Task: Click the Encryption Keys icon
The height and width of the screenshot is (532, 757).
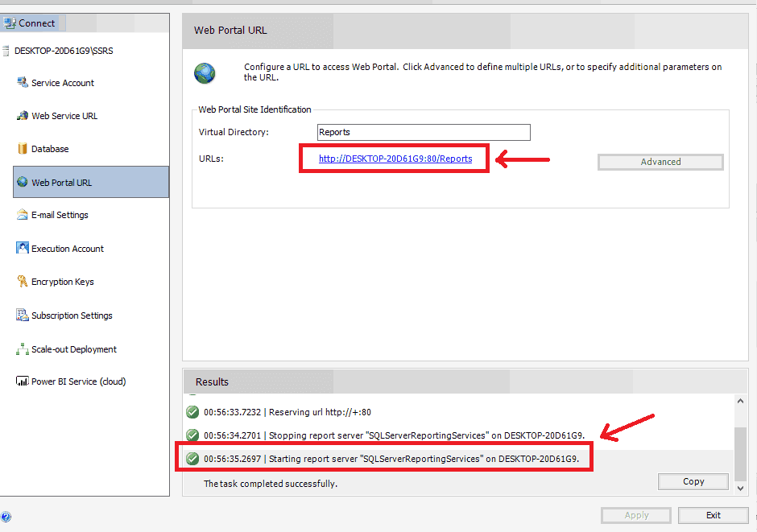Action: [23, 282]
